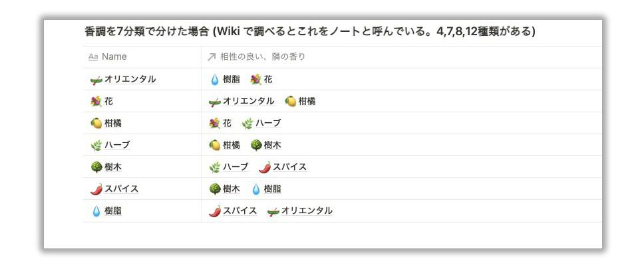Click the water droplet icon in 樹脂 Name row

pyautogui.click(x=96, y=211)
